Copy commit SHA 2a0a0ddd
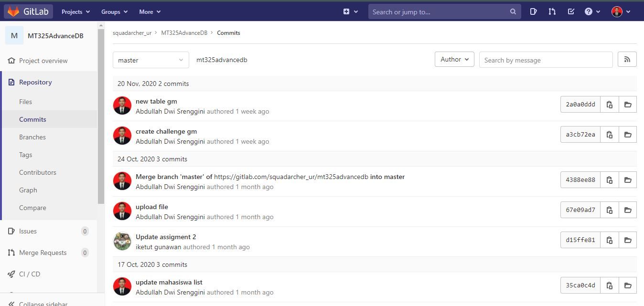The image size is (644, 306). 609,105
